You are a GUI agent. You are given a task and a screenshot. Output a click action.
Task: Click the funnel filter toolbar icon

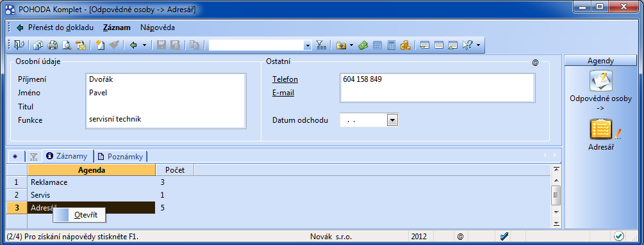point(321,45)
